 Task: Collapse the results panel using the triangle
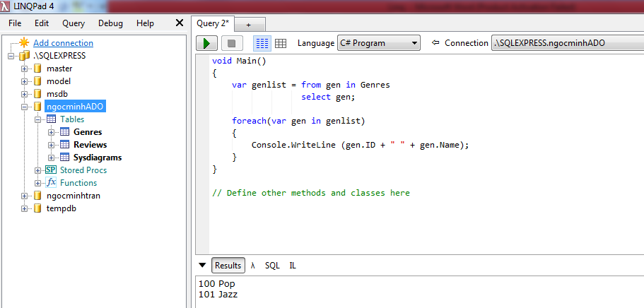pyautogui.click(x=203, y=266)
